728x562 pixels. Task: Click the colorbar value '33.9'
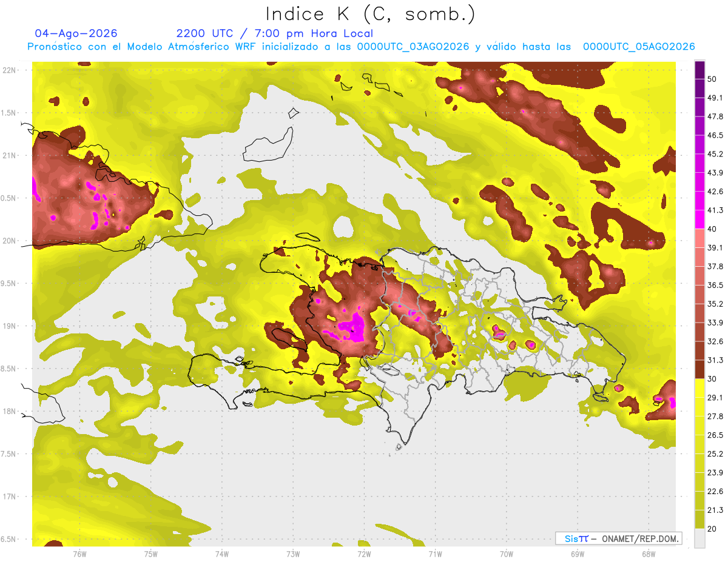pyautogui.click(x=715, y=323)
